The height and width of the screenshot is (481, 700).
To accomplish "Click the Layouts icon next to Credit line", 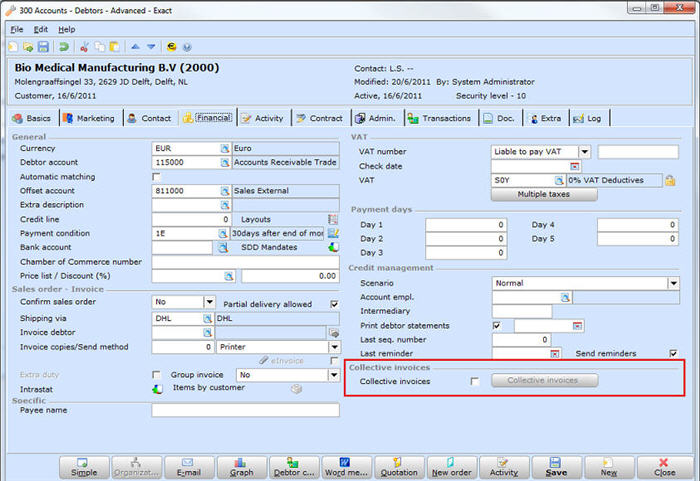I will pyautogui.click(x=333, y=219).
